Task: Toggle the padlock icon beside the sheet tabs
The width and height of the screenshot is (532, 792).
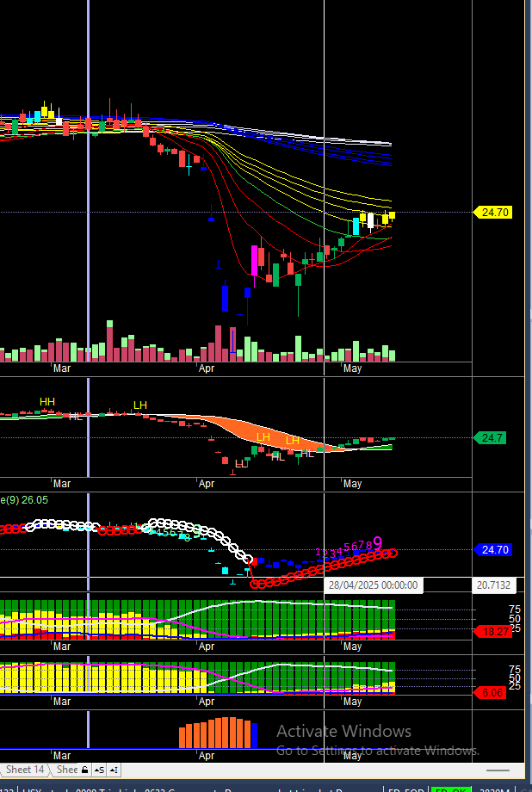Action: pyautogui.click(x=85, y=770)
